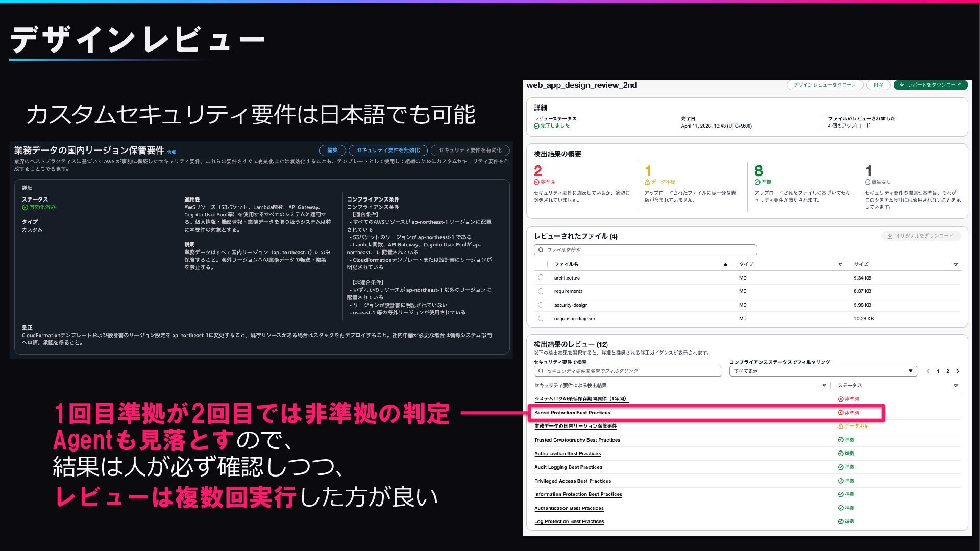Click inside ファイルを検索 search field
The image size is (980, 551).
click(646, 250)
